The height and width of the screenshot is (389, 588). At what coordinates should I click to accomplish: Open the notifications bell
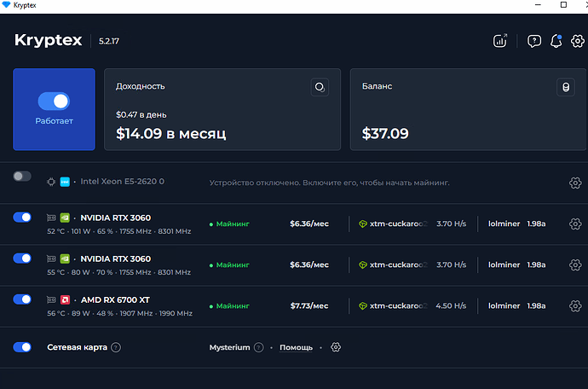(556, 41)
